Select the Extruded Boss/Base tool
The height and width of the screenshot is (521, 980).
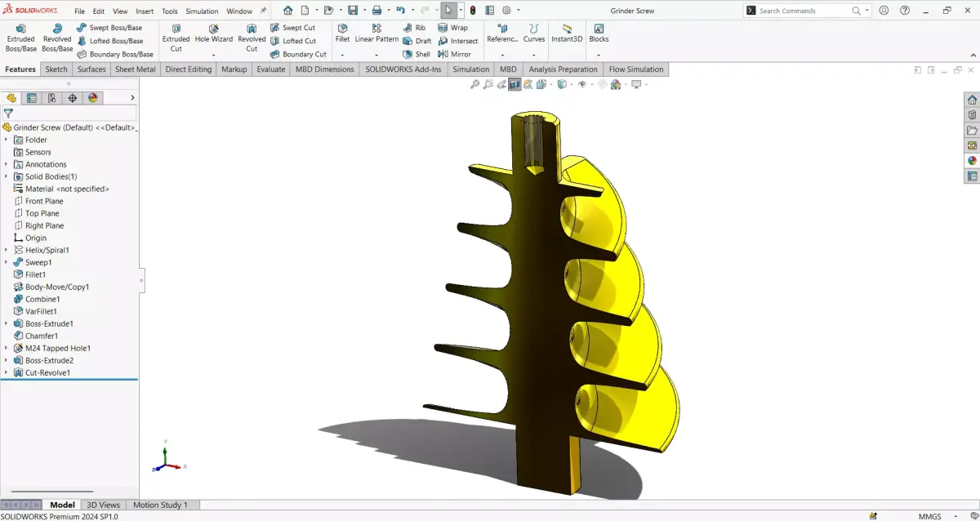click(x=20, y=38)
